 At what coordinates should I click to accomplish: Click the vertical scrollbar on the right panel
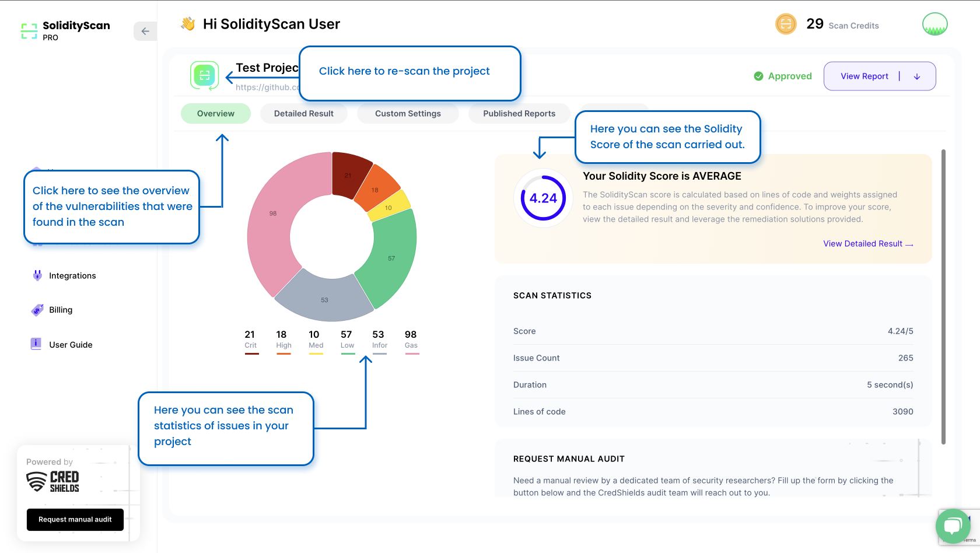(943, 296)
